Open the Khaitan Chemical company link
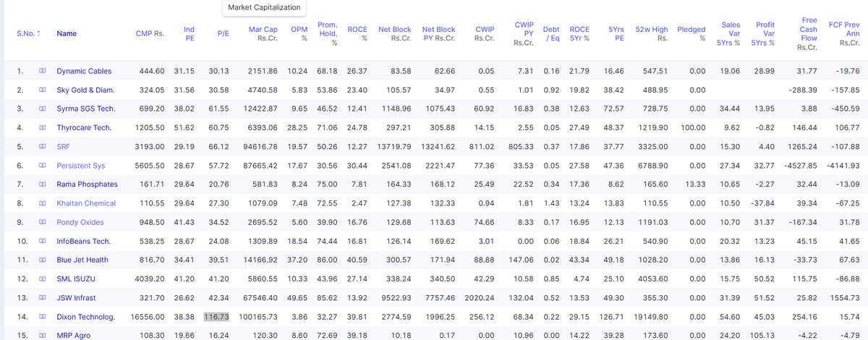Image resolution: width=868 pixels, height=340 pixels. pos(86,203)
